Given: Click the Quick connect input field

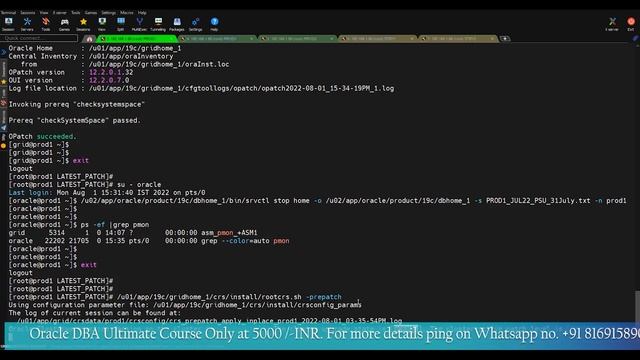Looking at the screenshot, I should tap(39, 38).
